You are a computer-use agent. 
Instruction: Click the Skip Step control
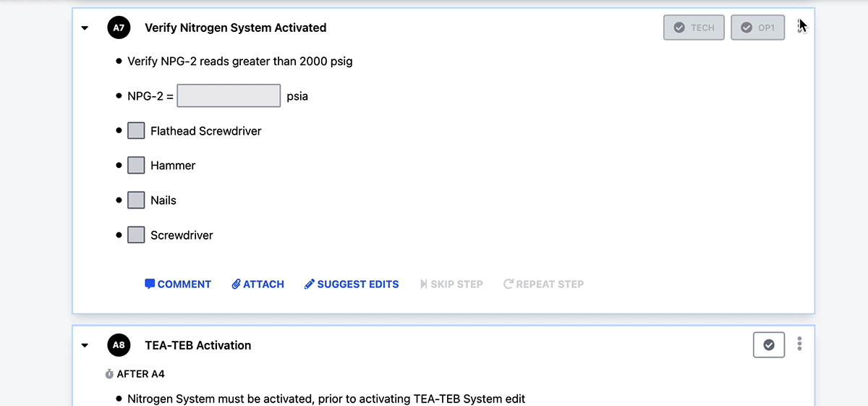click(x=451, y=284)
